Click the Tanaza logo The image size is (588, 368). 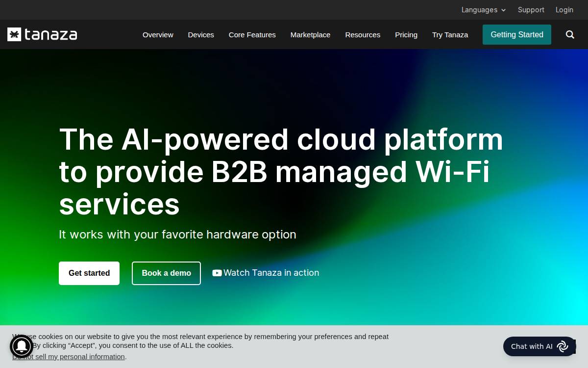42,34
